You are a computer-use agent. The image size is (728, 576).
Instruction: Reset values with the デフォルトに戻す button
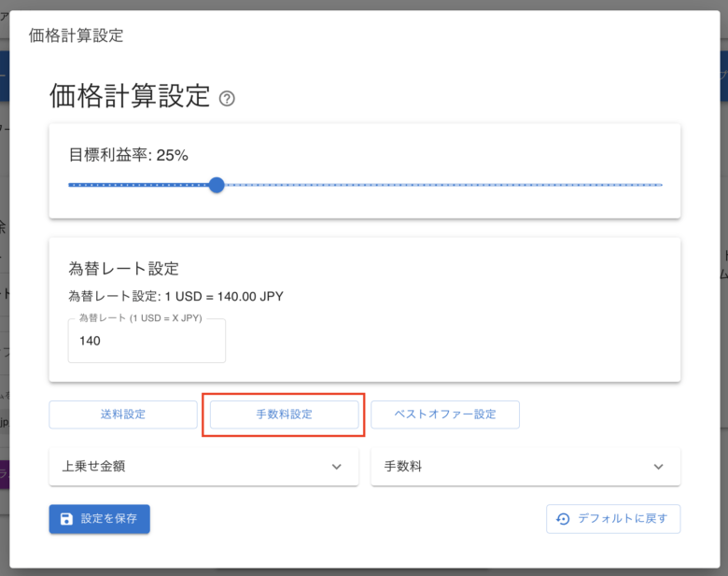tap(613, 519)
